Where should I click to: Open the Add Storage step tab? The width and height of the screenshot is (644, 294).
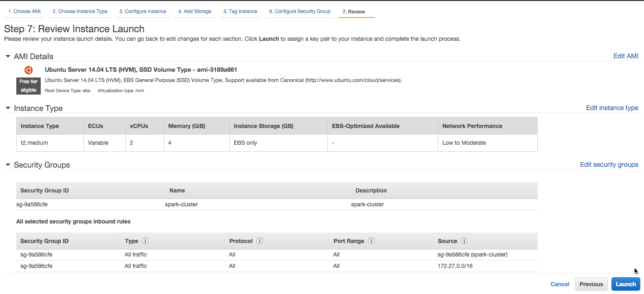pyautogui.click(x=195, y=11)
